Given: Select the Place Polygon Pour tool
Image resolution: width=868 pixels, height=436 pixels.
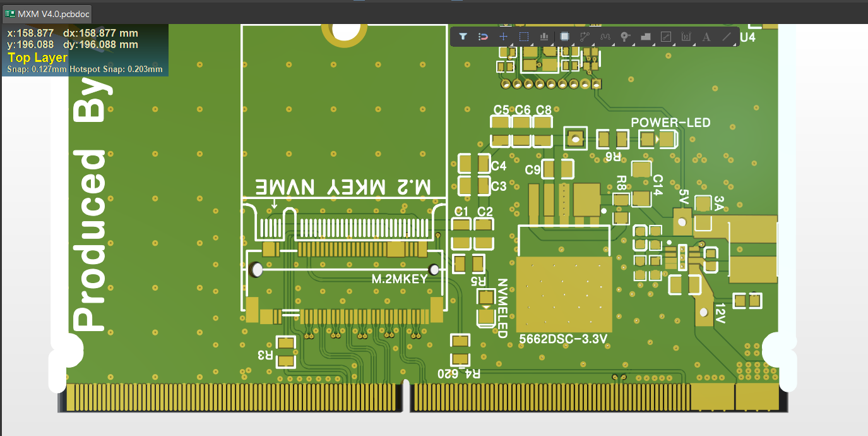Looking at the screenshot, I should tap(646, 37).
